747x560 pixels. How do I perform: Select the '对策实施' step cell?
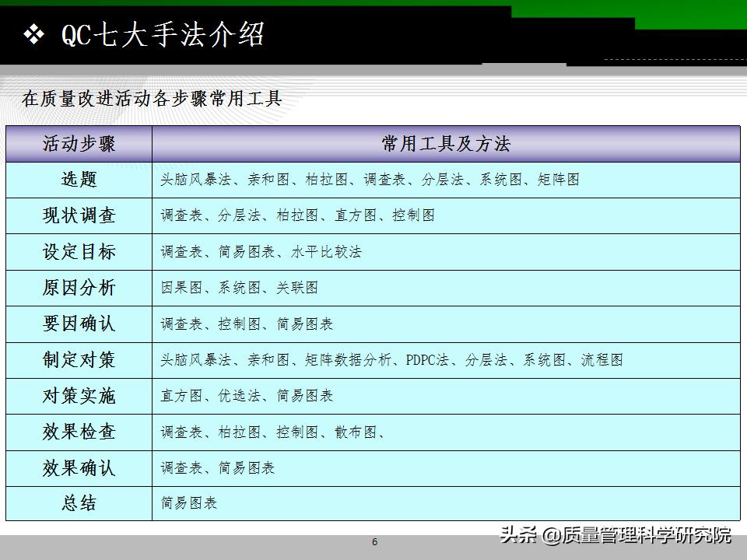pos(79,396)
